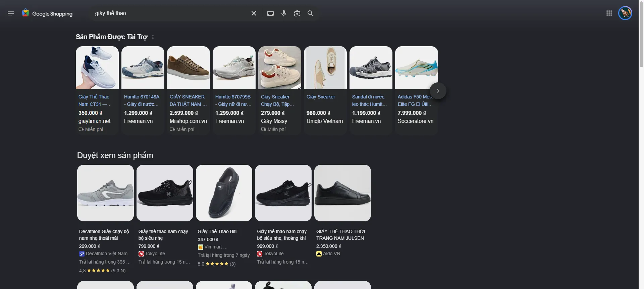Screen dimensions: 644x289
Task: Open the 799.000 TokyoLife shoe image
Action: pos(165,193)
